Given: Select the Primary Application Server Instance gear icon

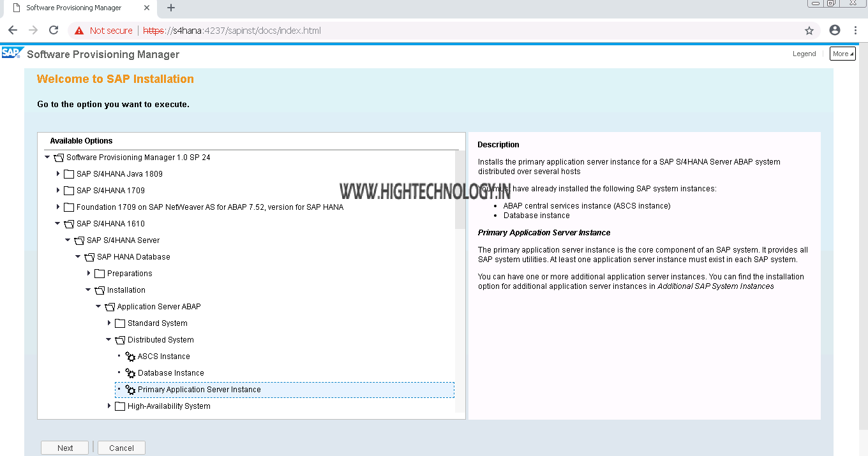Looking at the screenshot, I should (x=130, y=390).
